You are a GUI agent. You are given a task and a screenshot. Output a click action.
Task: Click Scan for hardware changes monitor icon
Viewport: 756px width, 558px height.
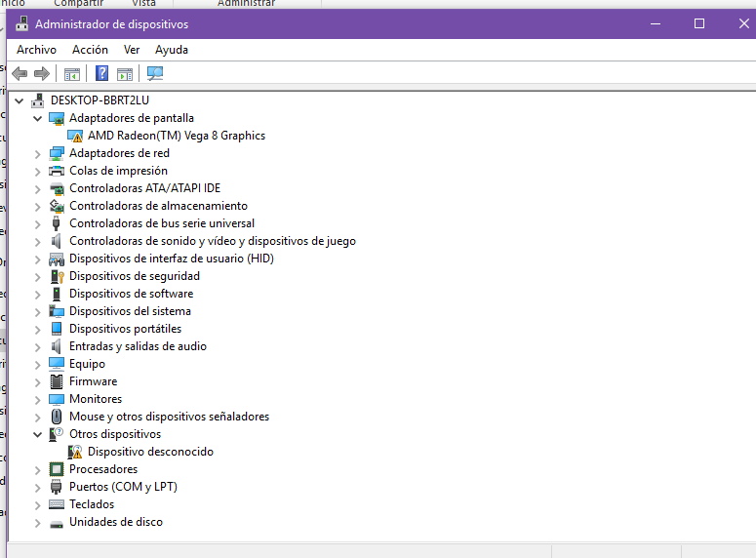pyautogui.click(x=154, y=73)
